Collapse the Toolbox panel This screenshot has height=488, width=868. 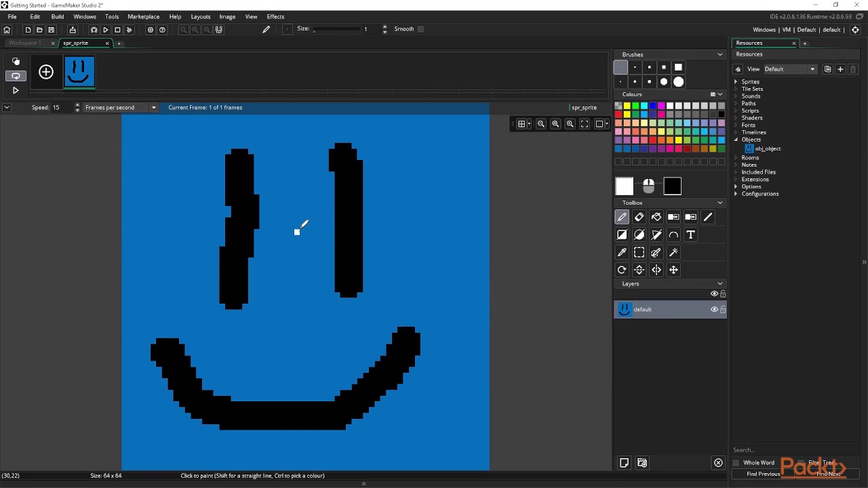pyautogui.click(x=720, y=203)
